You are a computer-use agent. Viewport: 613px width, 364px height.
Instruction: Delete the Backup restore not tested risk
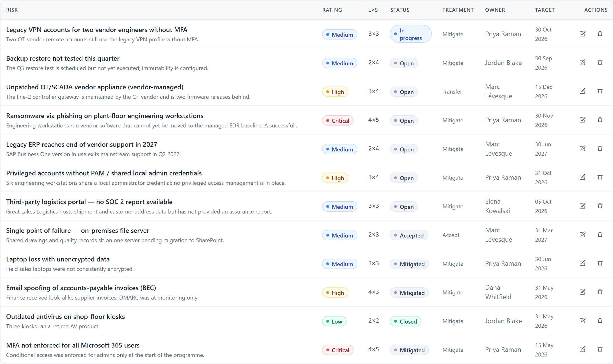click(x=600, y=63)
